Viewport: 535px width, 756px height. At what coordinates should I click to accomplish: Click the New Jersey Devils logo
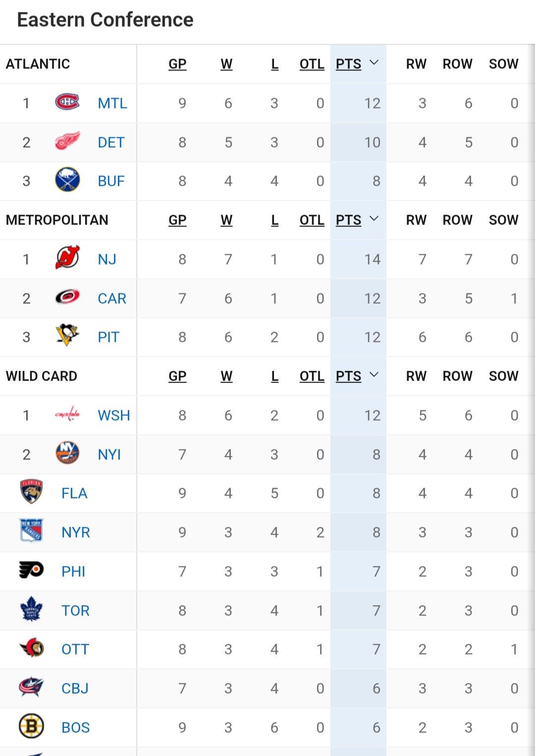point(67,258)
